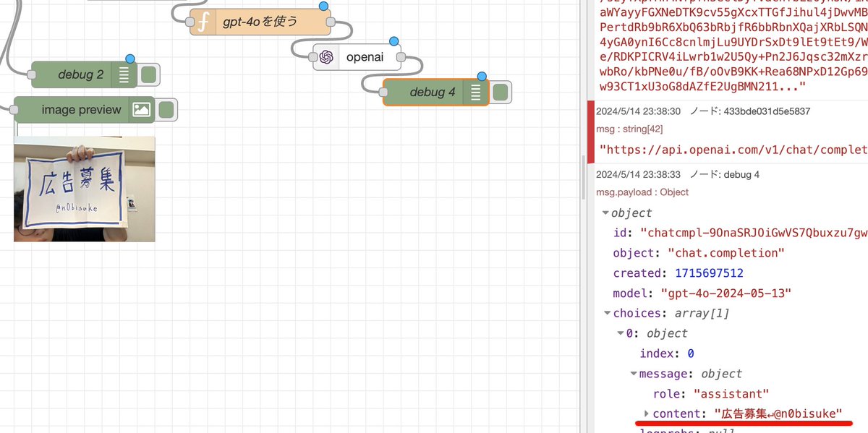Image resolution: width=868 pixels, height=433 pixels.
Task: Click the msg.payload : Object header
Action: (x=642, y=192)
